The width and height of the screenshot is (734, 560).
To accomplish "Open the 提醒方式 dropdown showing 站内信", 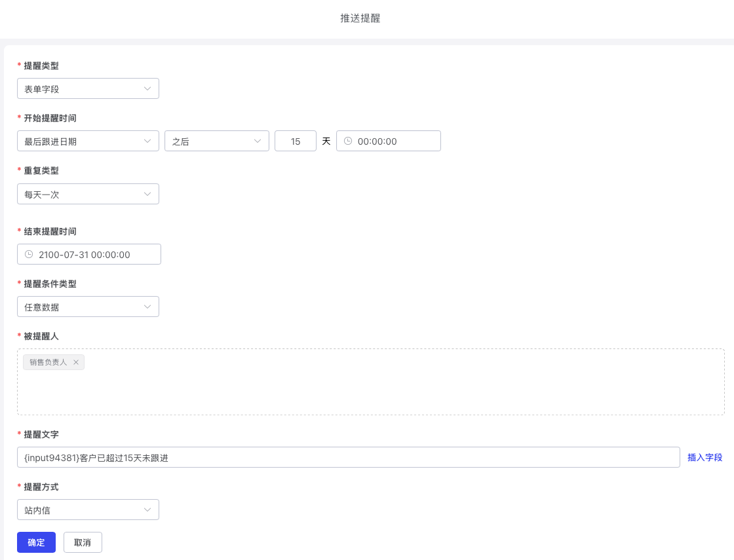I will pos(88,510).
